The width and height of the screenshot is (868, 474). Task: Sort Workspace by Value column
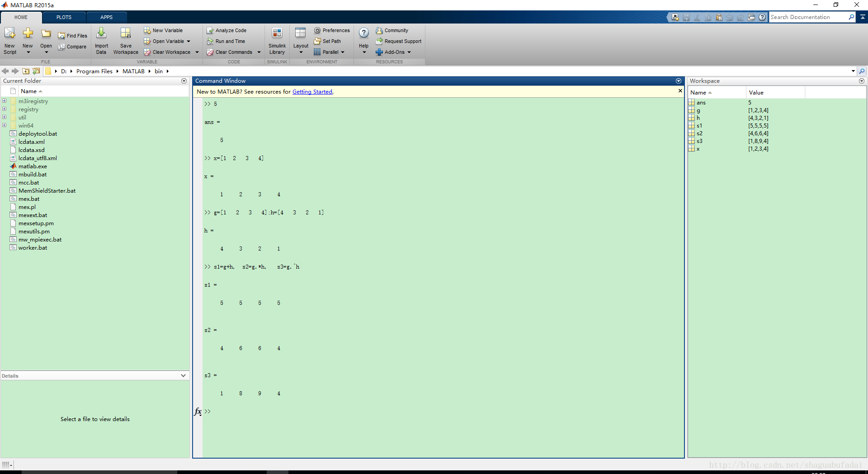tap(775, 92)
